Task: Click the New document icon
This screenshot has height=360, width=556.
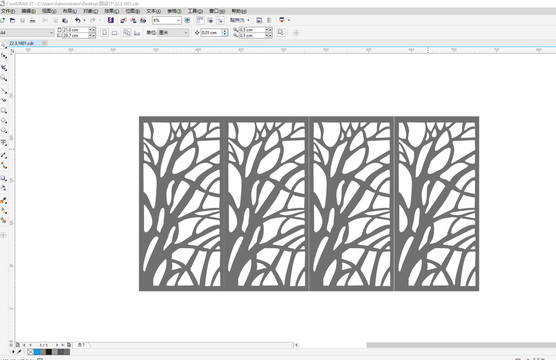Action: point(3,21)
